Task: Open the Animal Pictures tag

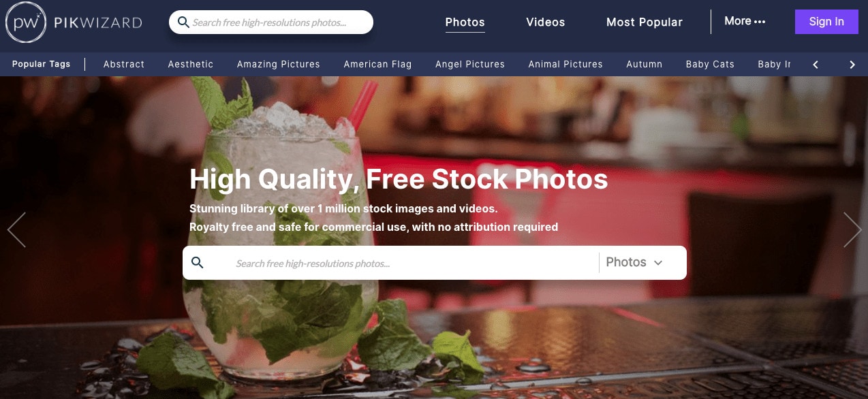Action: point(565,64)
